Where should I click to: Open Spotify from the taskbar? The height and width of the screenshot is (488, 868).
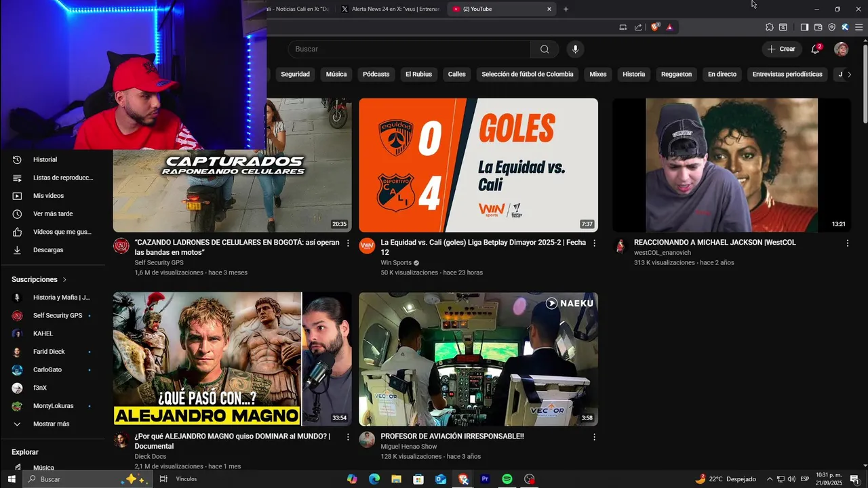(x=507, y=479)
